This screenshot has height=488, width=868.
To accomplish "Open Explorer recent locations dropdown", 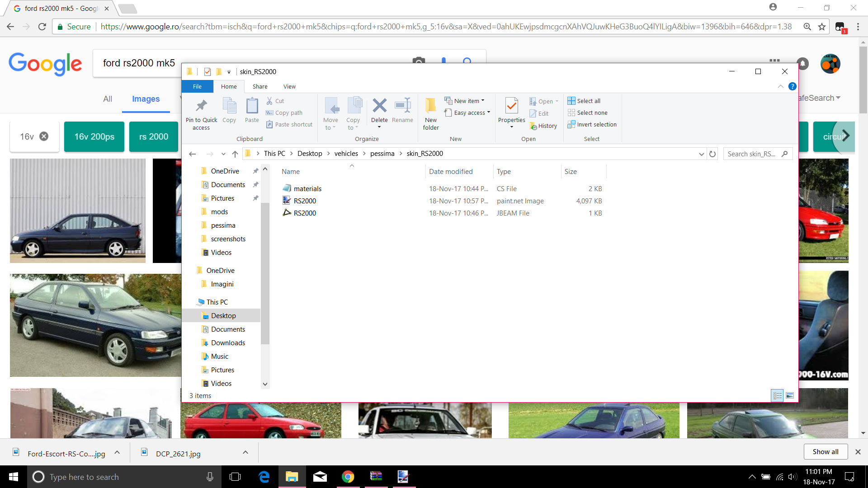I will point(223,154).
